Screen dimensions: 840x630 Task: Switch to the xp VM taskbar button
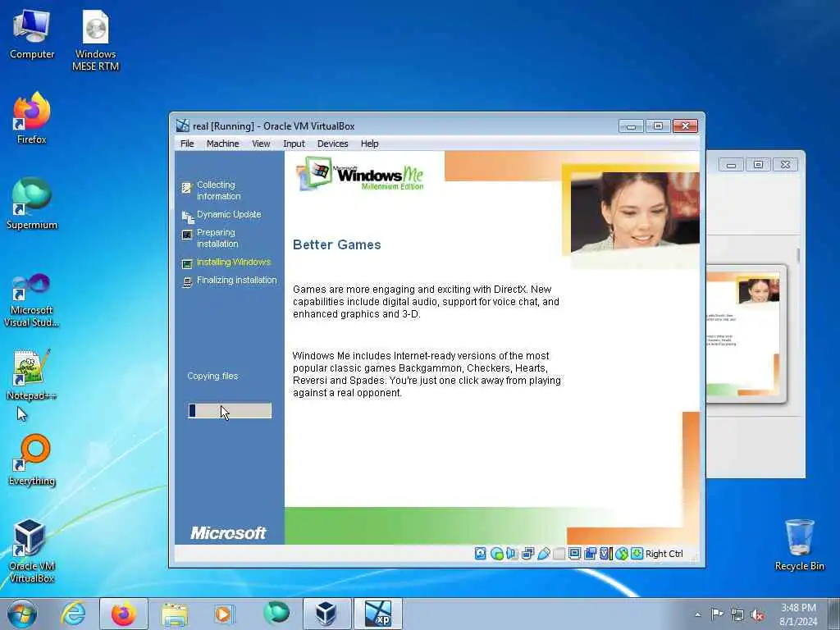(x=377, y=614)
